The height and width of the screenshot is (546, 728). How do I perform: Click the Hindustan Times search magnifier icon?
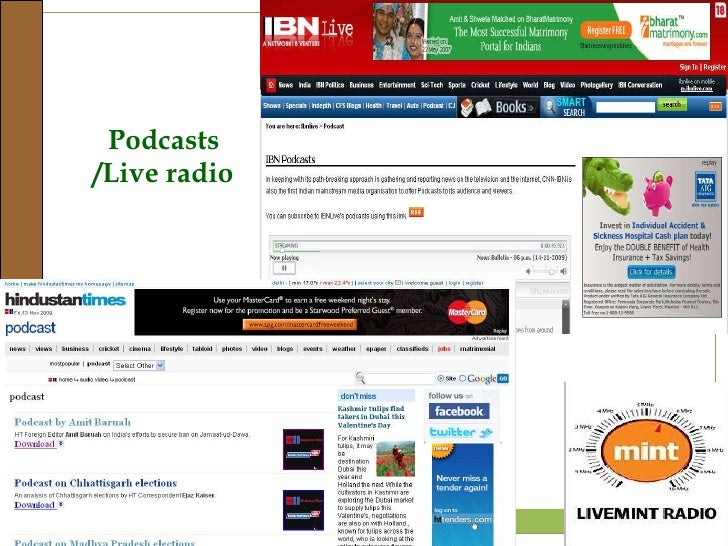(x=360, y=378)
